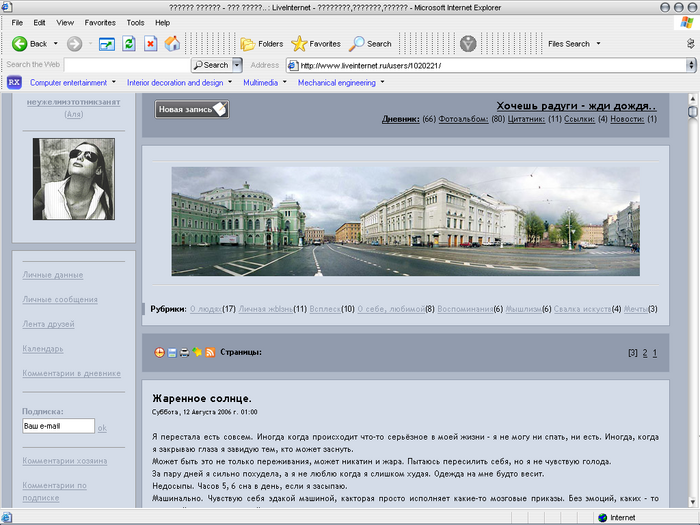
Task: Open the Воспоминания rubric link
Action: coord(465,309)
